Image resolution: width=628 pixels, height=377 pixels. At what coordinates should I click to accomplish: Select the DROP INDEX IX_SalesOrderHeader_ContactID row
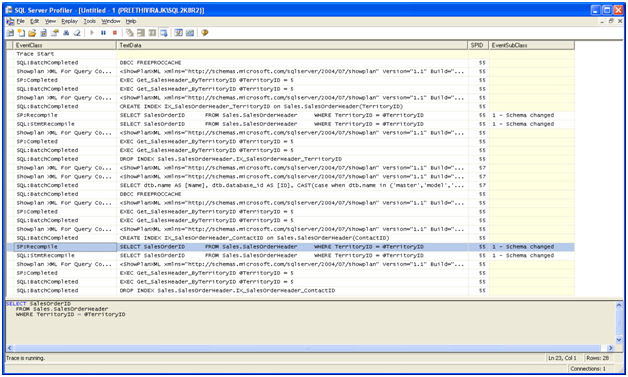click(291, 290)
